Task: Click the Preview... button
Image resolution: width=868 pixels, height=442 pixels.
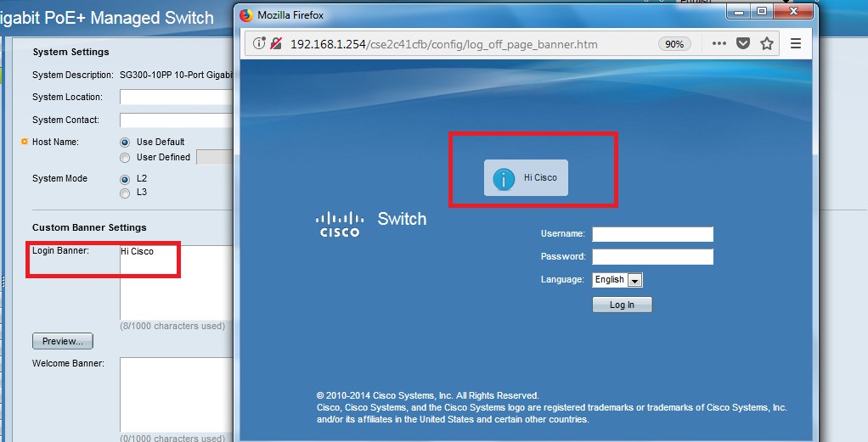Action: tap(63, 341)
